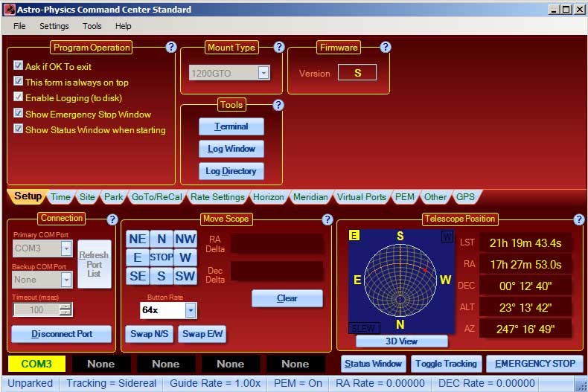
Task: Move scope north with N button
Action: pos(162,239)
